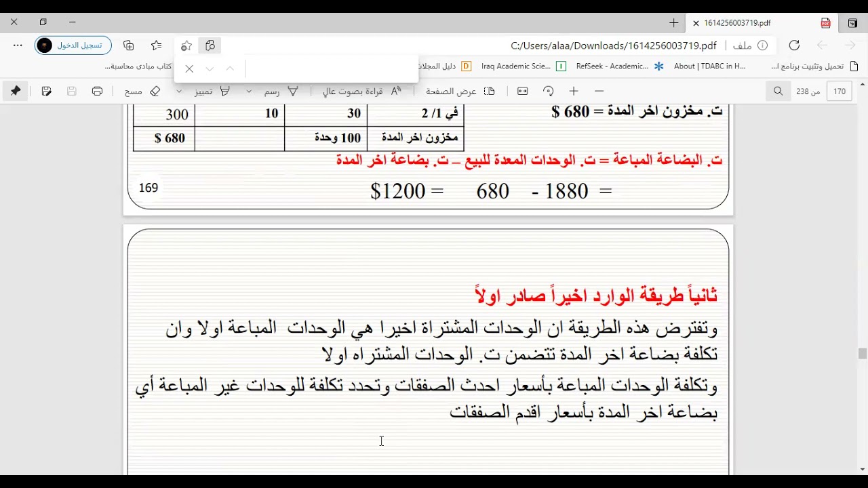Rotate the PDF page

click(549, 91)
